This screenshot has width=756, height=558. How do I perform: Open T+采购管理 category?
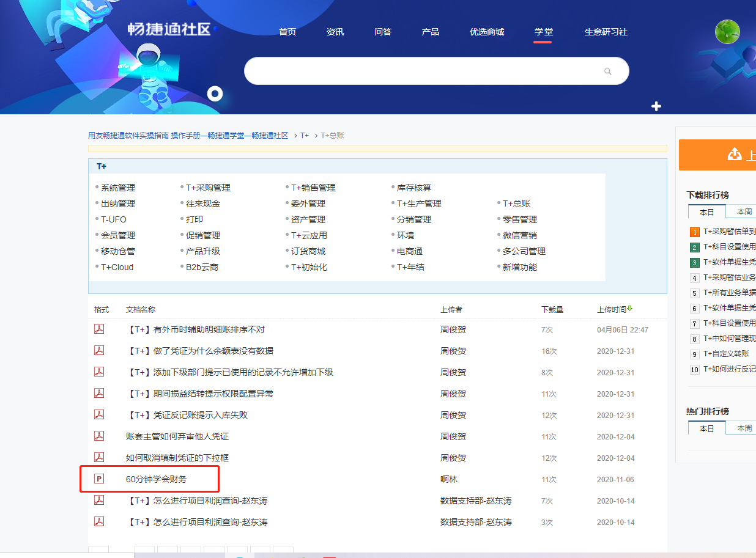tap(209, 188)
